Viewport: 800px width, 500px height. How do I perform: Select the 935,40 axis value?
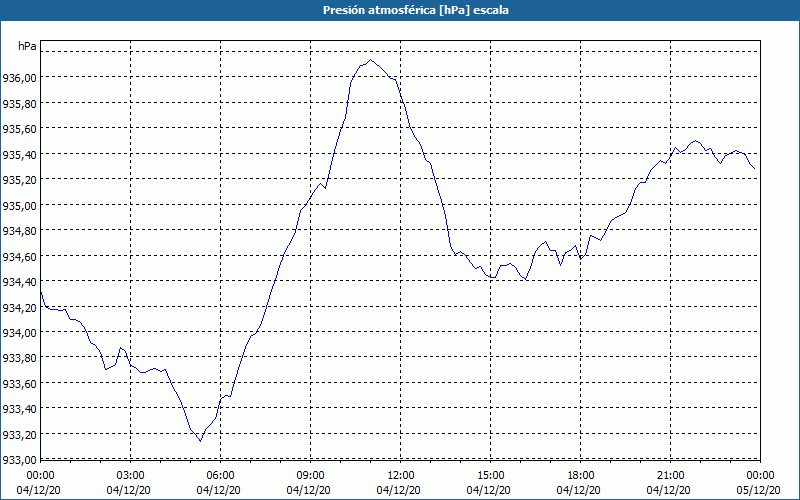tap(19, 154)
